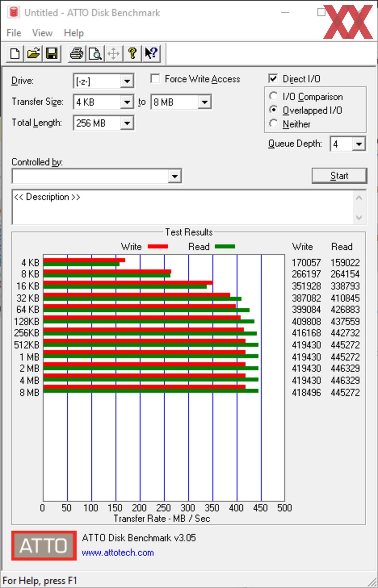Viewport: 378px width, 588px height.
Task: Click the status bar 'For Help, press F1'
Action: pos(40,581)
